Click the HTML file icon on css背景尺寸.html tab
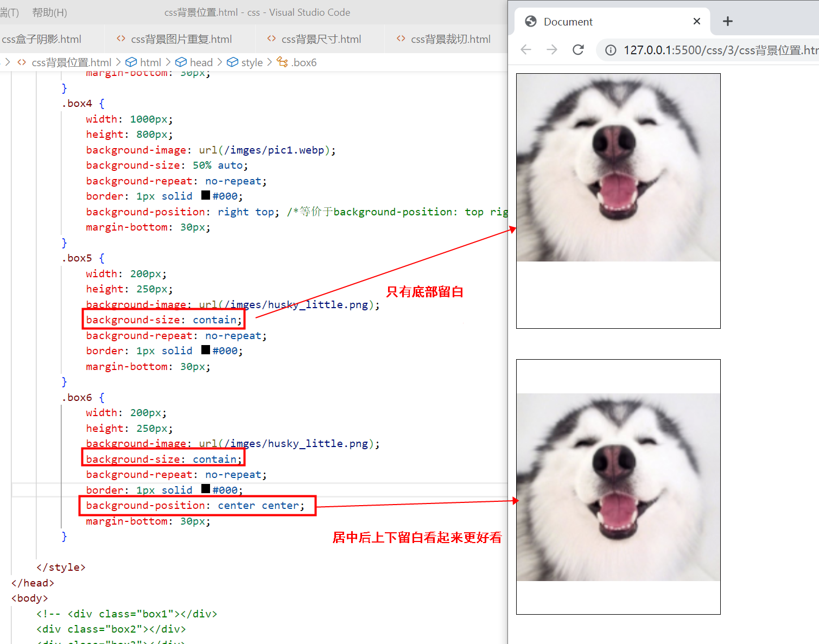The image size is (819, 644). click(x=271, y=39)
